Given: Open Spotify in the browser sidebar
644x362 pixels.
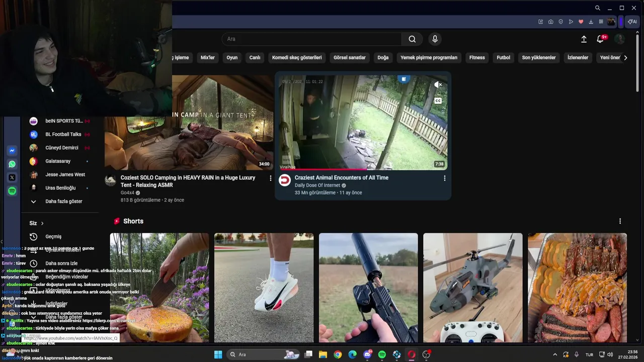Looking at the screenshot, I should 12,191.
